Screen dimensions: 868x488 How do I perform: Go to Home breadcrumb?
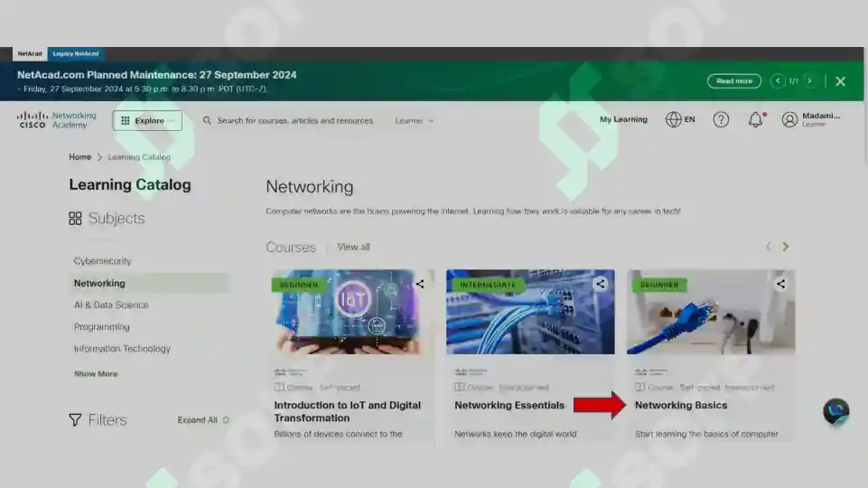coord(79,156)
